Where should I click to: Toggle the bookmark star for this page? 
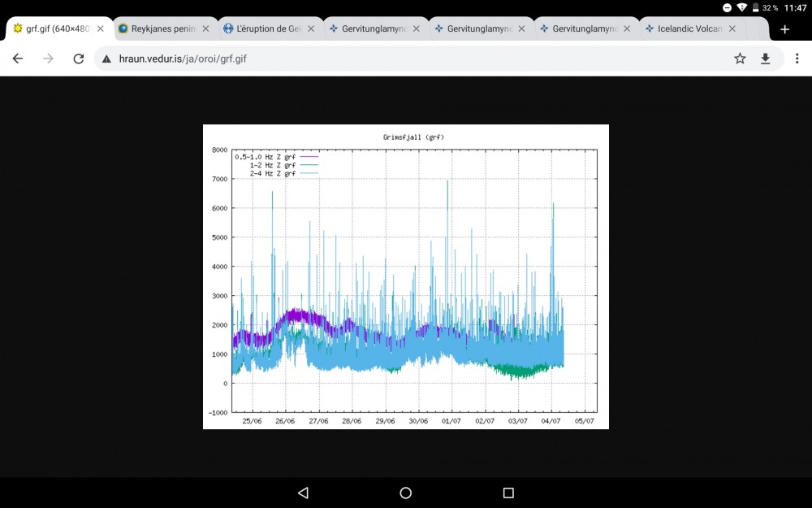click(x=740, y=58)
